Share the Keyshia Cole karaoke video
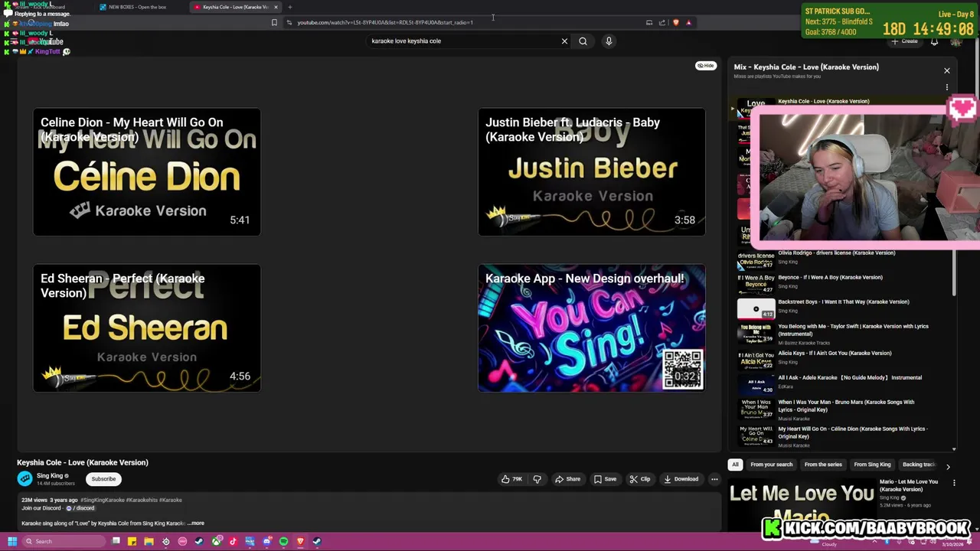Viewport: 980px width, 551px height. click(x=567, y=479)
